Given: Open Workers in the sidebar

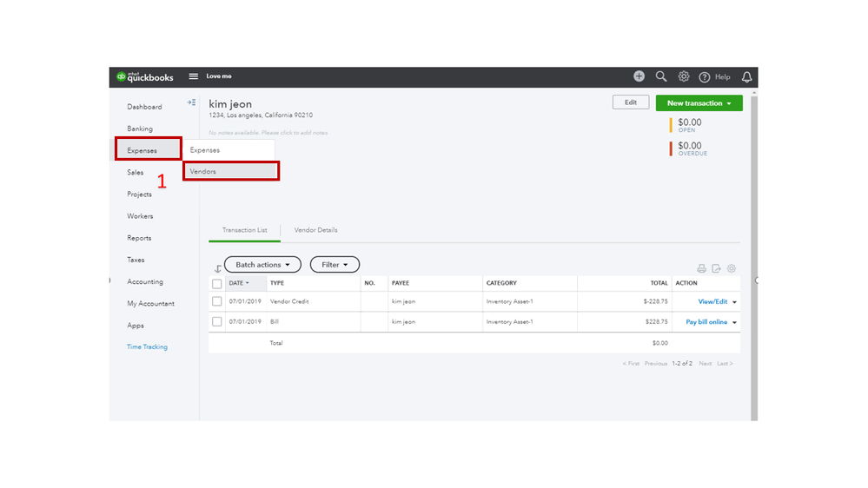Looking at the screenshot, I should point(140,216).
